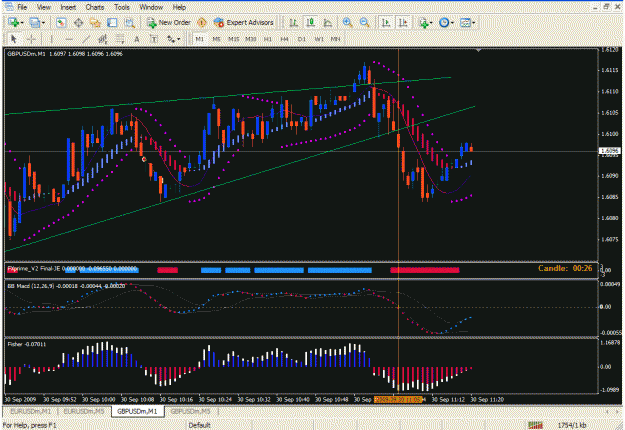The width and height of the screenshot is (625, 430).
Task: Toggle the Expert Advisors button
Action: pyautogui.click(x=244, y=23)
